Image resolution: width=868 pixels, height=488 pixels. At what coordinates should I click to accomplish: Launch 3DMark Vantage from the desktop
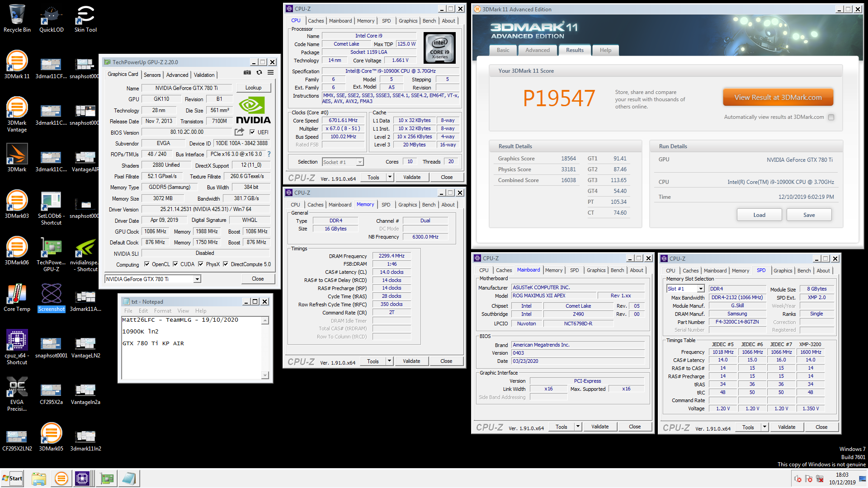click(17, 114)
